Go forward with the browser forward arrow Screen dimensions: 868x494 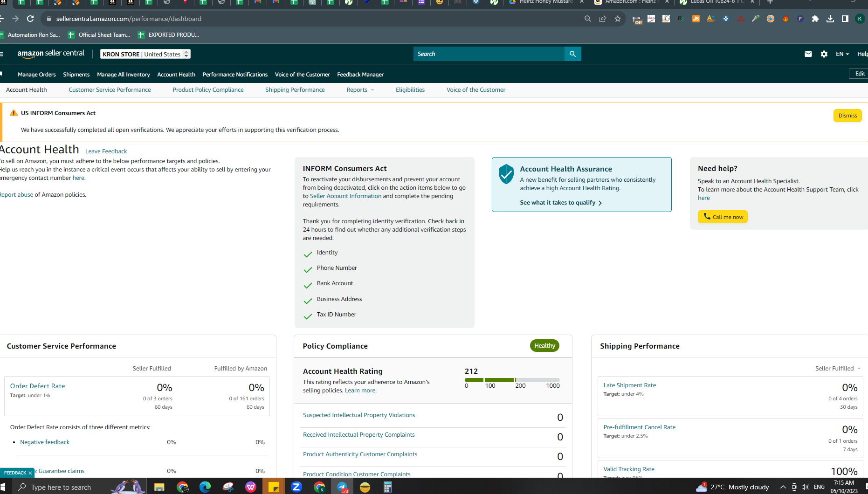coord(15,19)
